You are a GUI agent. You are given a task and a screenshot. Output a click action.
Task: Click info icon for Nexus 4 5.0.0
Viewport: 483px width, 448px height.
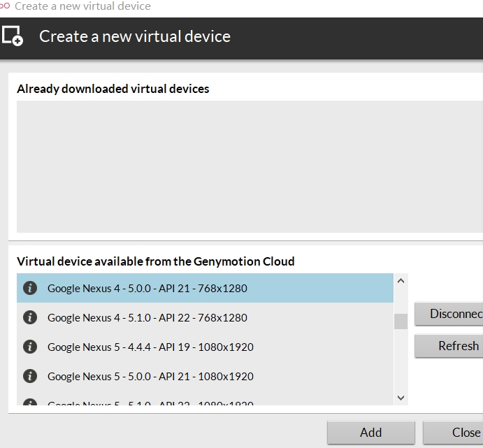point(30,288)
